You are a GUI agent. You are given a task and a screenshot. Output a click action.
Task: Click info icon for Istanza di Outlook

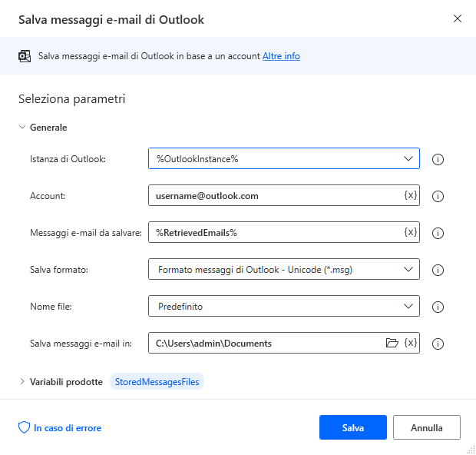438,159
